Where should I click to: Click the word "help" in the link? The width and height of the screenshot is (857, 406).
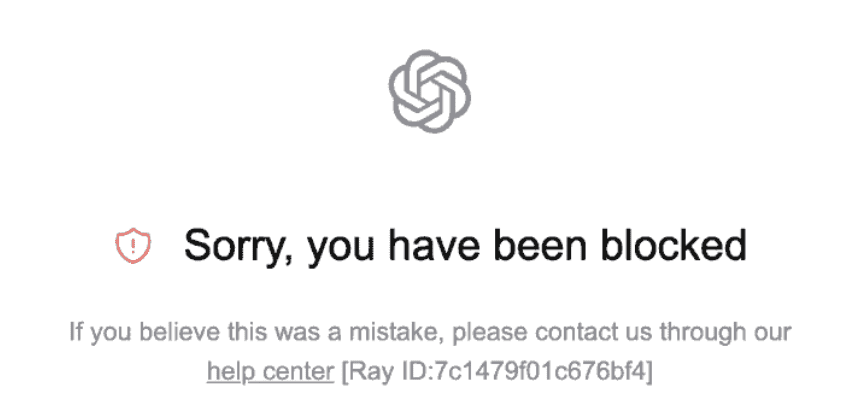point(227,372)
